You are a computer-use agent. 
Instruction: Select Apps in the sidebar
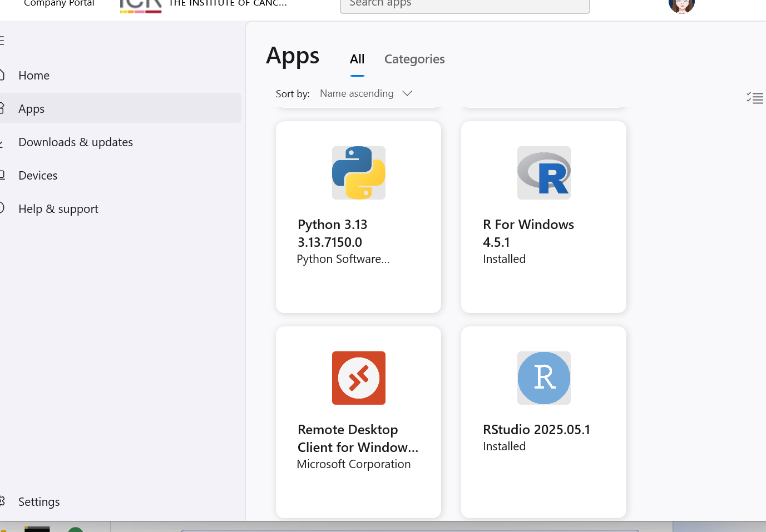pyautogui.click(x=120, y=108)
